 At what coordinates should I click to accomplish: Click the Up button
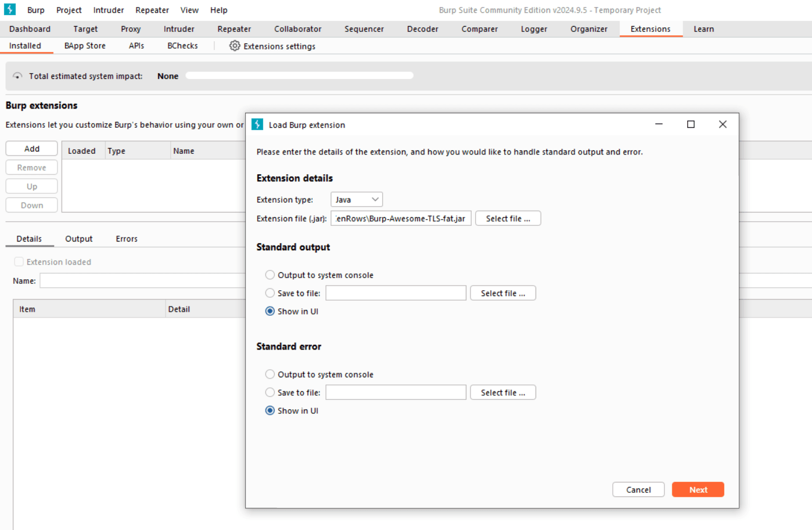click(x=32, y=186)
